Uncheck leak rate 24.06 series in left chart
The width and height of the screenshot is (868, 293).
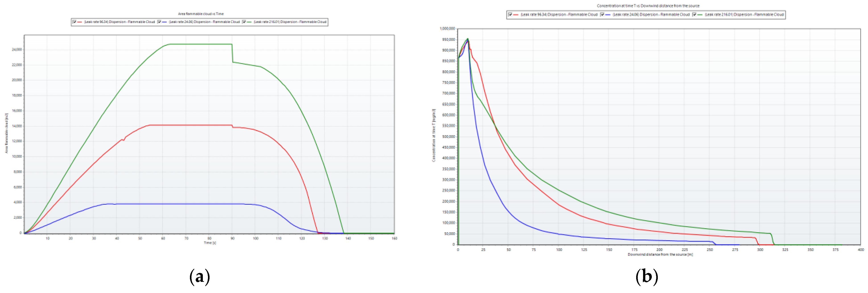coord(159,22)
